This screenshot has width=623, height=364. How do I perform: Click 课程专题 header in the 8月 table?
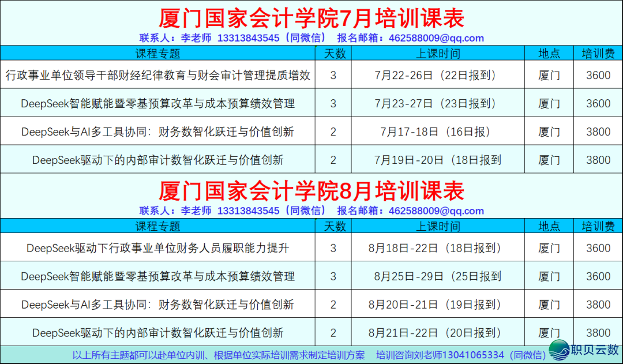(157, 226)
